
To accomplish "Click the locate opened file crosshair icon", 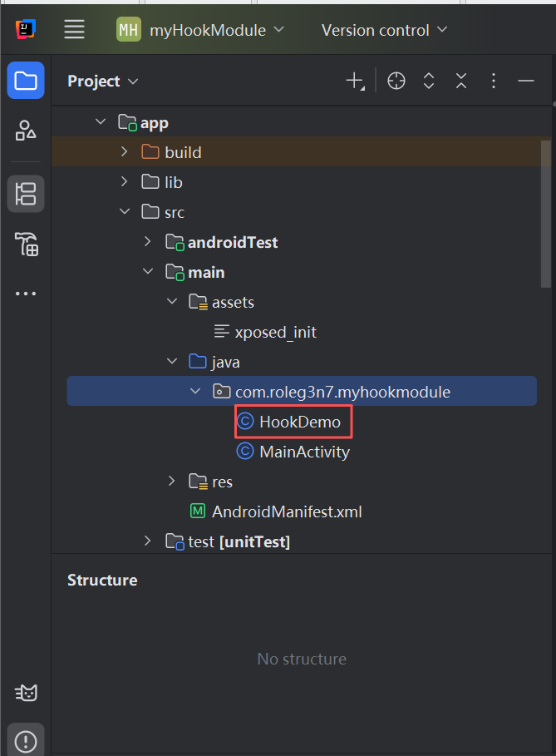I will click(396, 81).
